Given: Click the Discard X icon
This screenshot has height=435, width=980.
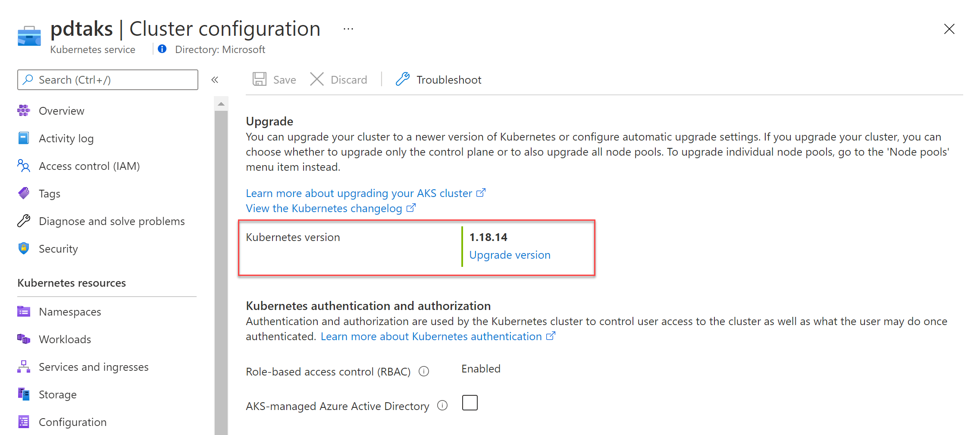Looking at the screenshot, I should [x=317, y=79].
